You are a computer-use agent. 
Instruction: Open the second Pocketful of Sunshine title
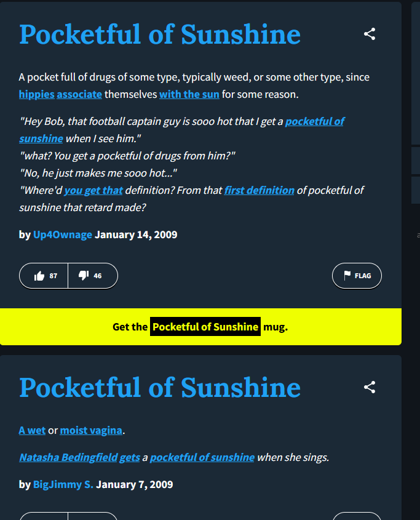coord(160,388)
